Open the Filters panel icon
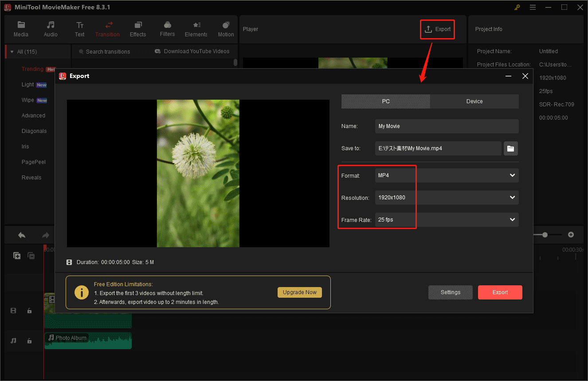This screenshot has width=588, height=381. click(167, 29)
